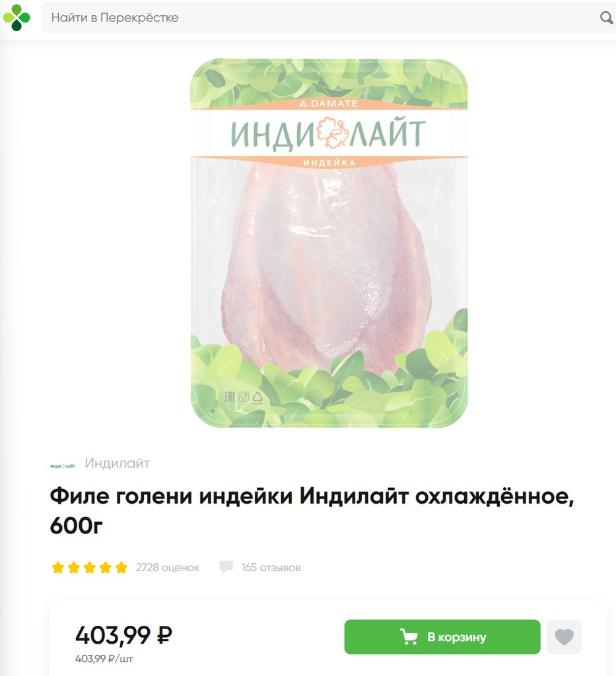Click the search magnifier icon
Screen dimensions: 616x676
coord(606,18)
